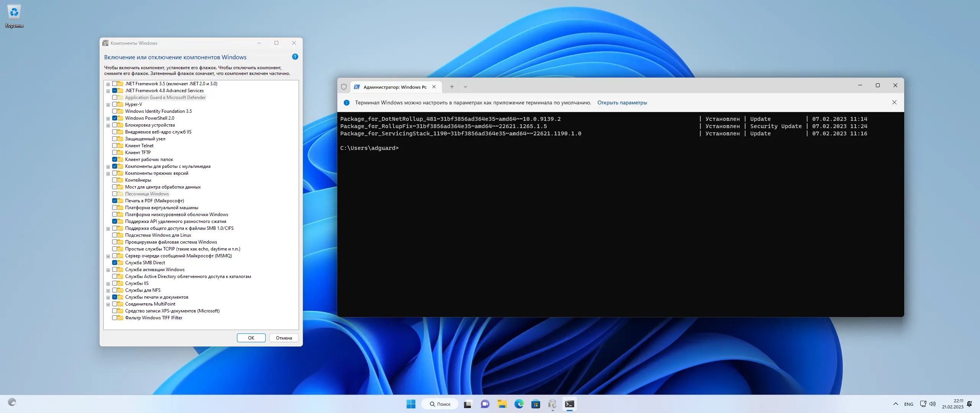Close the Administrator PowerShell tab
This screenshot has height=413, width=980.
[x=434, y=87]
